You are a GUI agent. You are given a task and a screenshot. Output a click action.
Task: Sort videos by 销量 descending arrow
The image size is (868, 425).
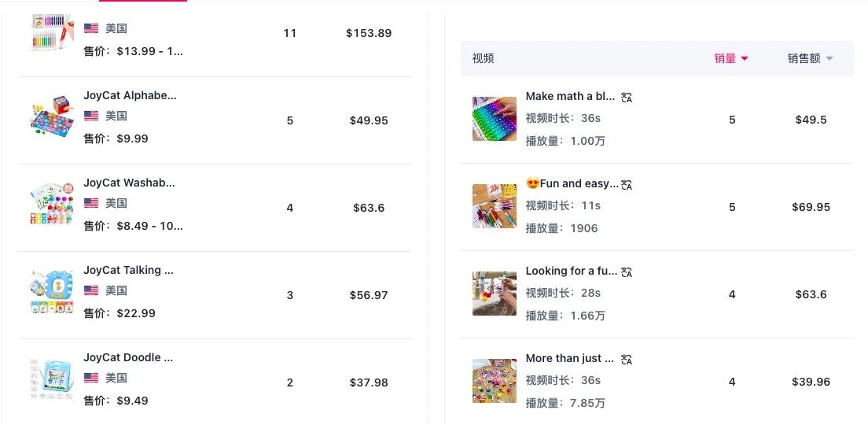pos(745,59)
